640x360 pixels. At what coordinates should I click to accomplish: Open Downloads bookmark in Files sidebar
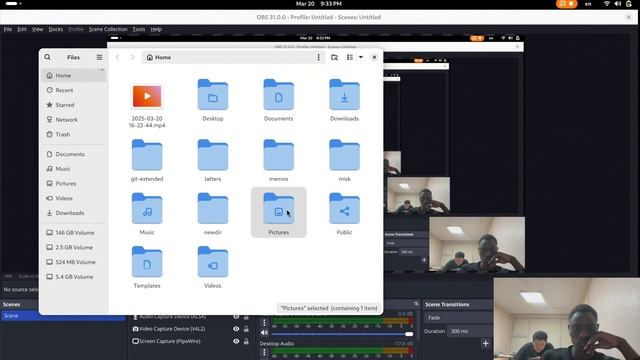pos(73,213)
